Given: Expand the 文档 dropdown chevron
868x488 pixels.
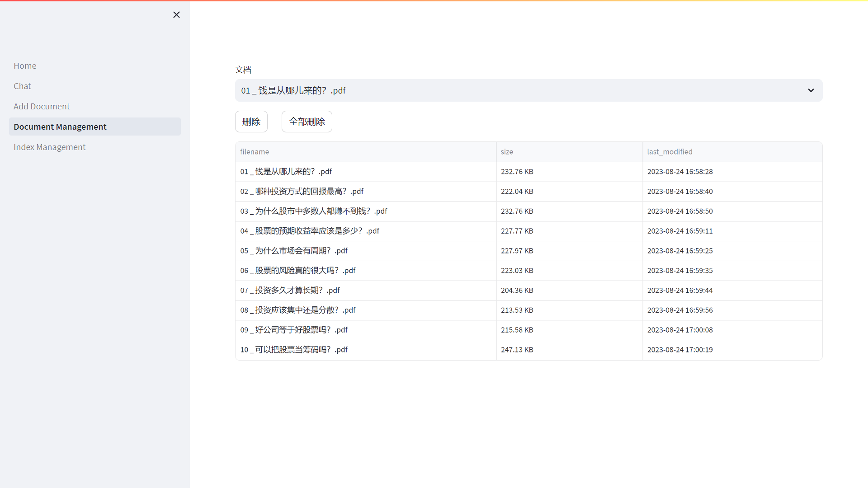Looking at the screenshot, I should 811,90.
